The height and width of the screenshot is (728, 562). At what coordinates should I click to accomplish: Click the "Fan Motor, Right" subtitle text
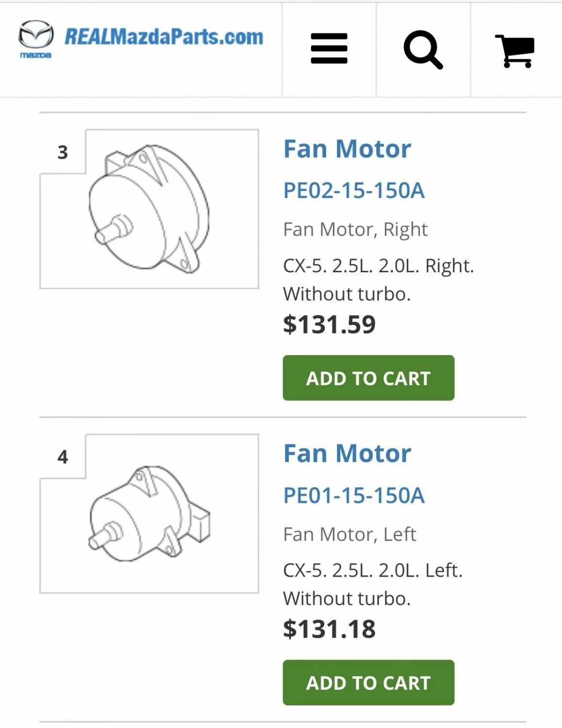pos(355,230)
